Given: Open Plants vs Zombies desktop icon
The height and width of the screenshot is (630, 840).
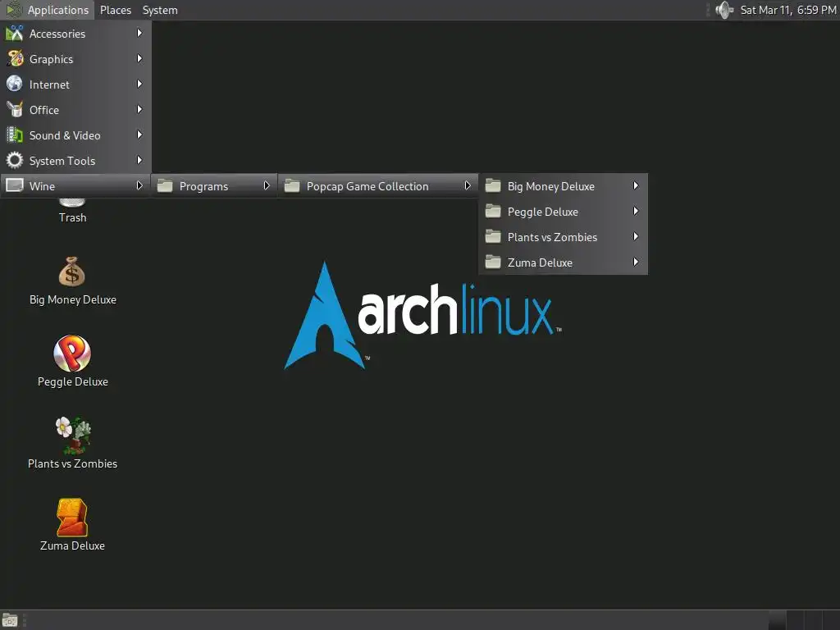Looking at the screenshot, I should 73,436.
